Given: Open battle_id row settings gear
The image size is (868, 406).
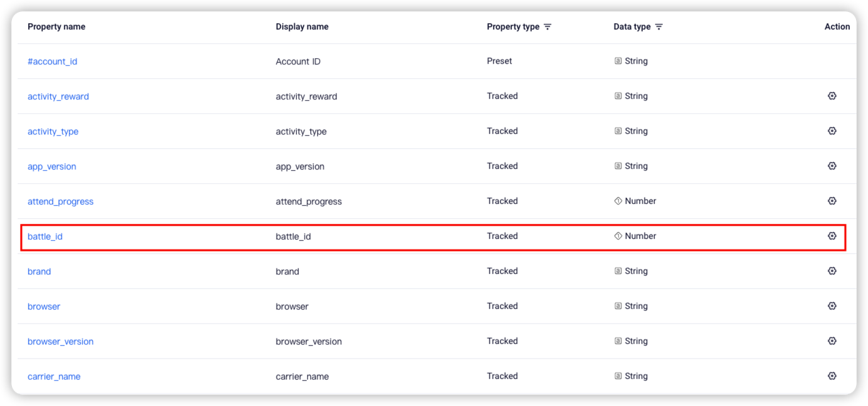Looking at the screenshot, I should pyautogui.click(x=832, y=236).
